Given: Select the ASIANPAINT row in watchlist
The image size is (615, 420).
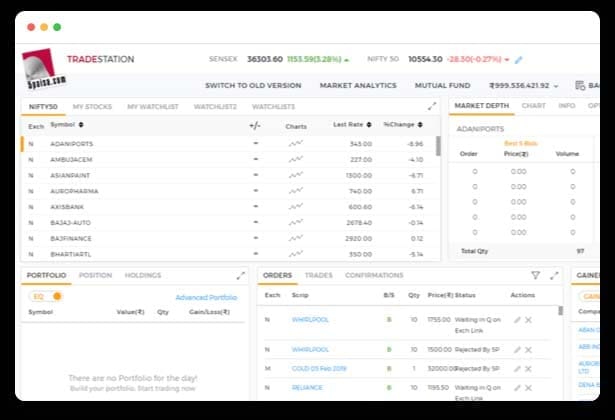Looking at the screenshot, I should pos(229,175).
